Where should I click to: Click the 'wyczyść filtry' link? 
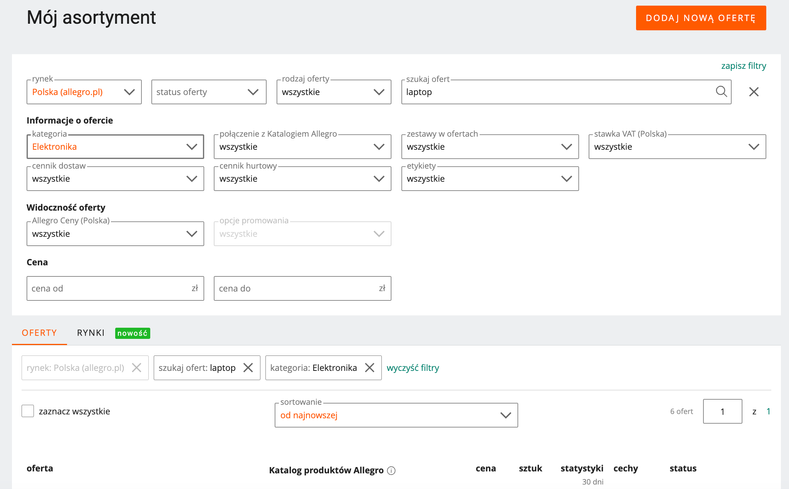pyautogui.click(x=413, y=368)
